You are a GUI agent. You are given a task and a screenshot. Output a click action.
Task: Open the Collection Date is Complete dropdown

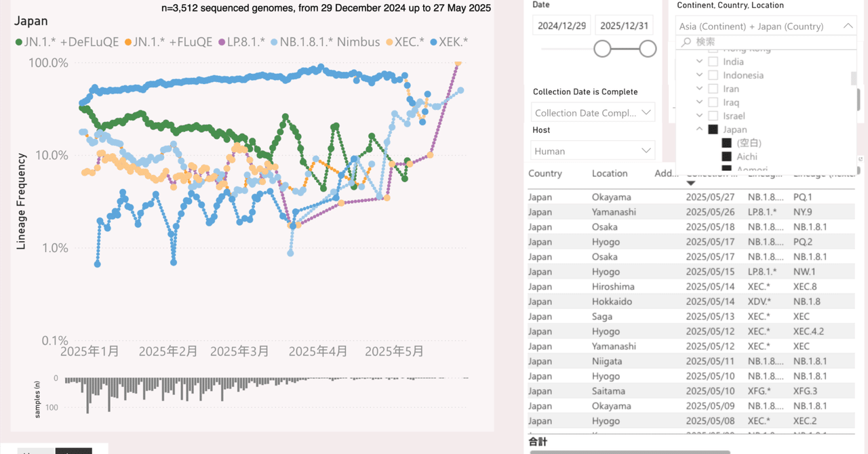coord(593,112)
